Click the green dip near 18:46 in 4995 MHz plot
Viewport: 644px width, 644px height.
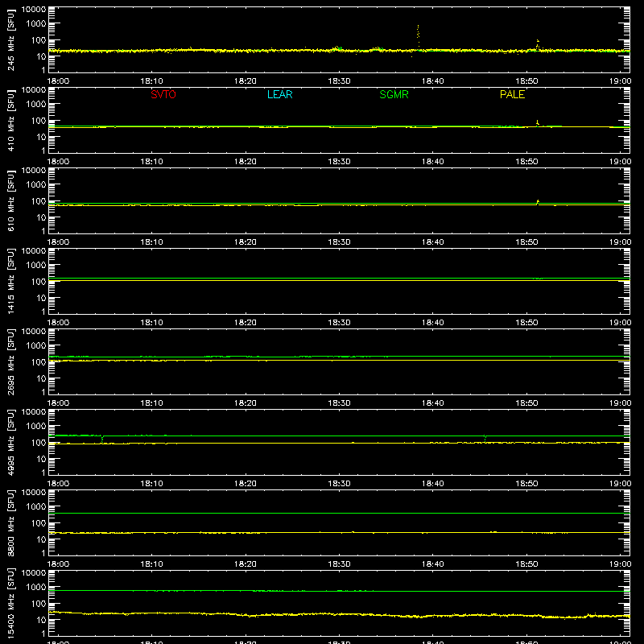coord(485,438)
